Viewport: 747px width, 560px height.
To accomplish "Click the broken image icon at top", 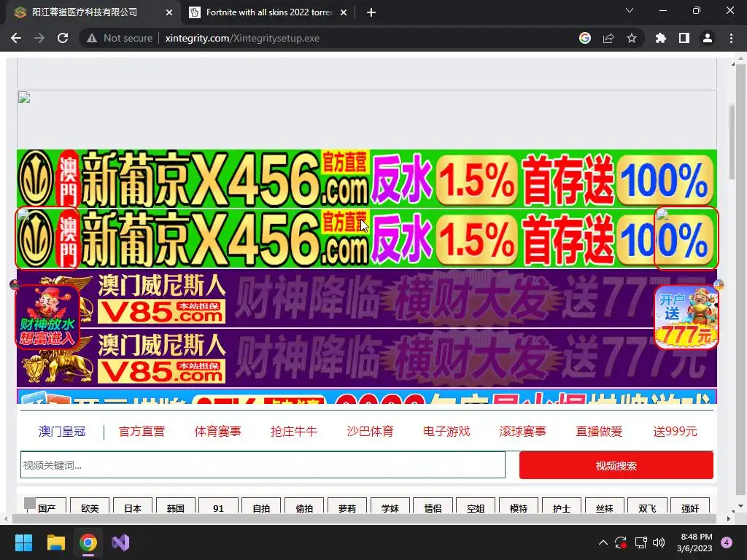I will [x=24, y=98].
